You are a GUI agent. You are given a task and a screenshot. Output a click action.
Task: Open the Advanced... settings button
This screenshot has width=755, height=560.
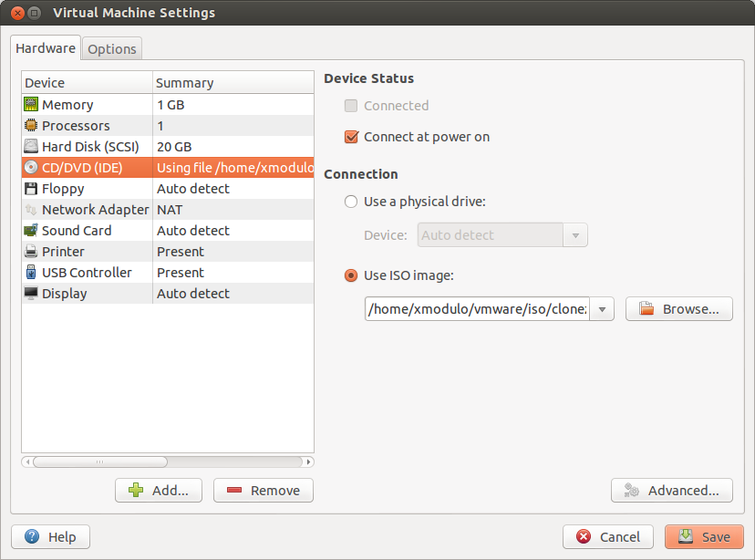point(672,490)
